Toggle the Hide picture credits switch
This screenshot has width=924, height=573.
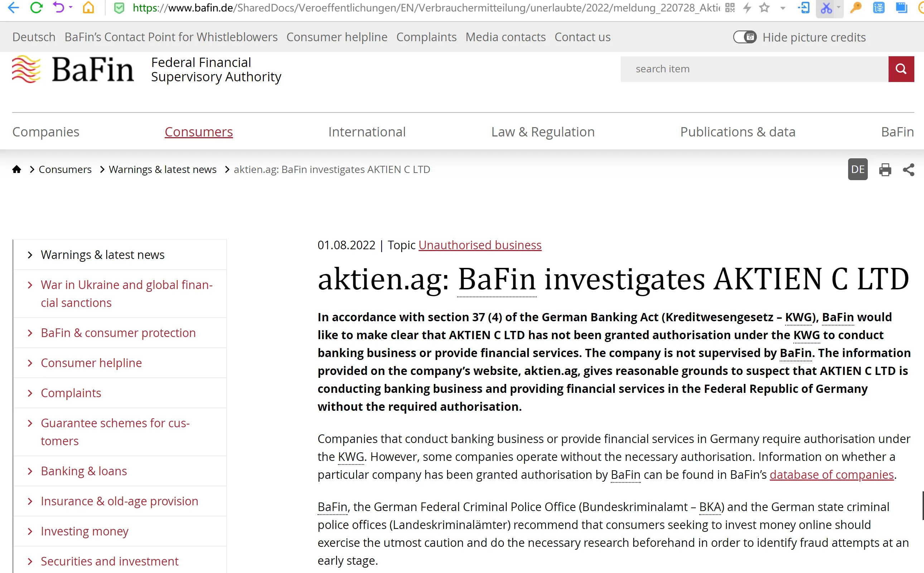click(x=745, y=37)
